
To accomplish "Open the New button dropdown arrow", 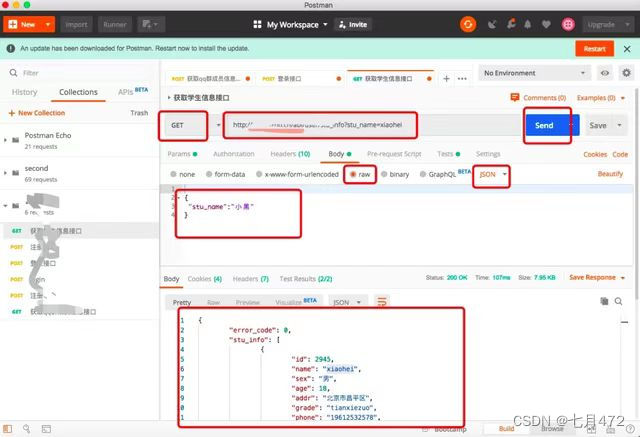I will pos(48,24).
